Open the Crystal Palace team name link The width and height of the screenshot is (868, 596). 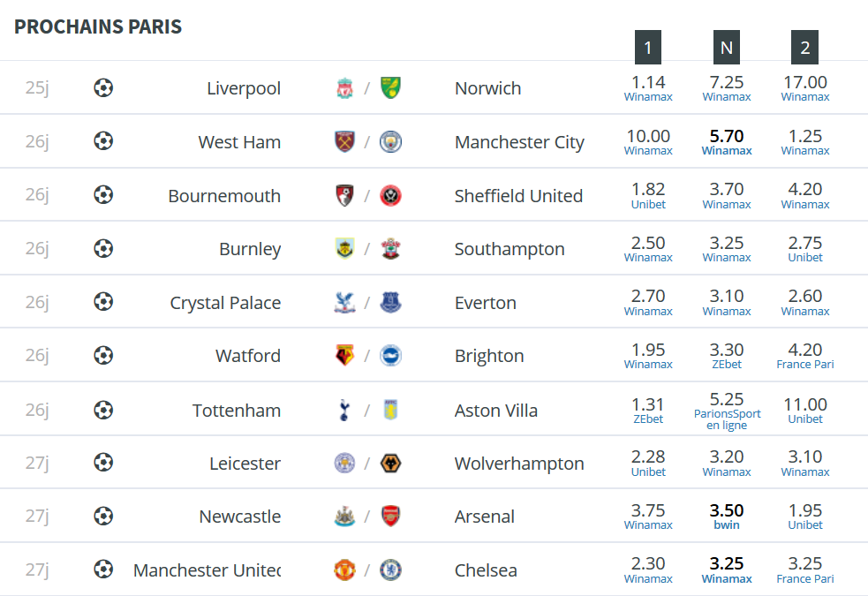click(x=225, y=303)
